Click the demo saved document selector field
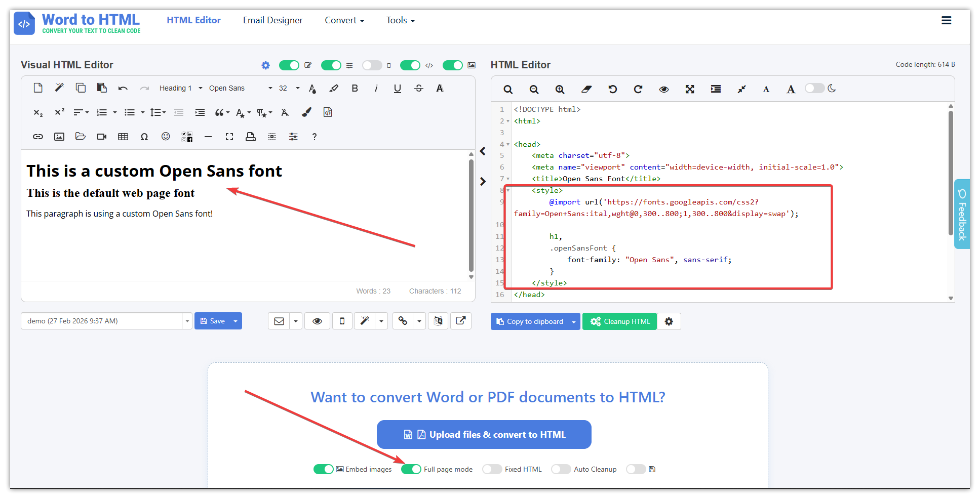Viewport: 980px width, 499px height. (x=101, y=321)
